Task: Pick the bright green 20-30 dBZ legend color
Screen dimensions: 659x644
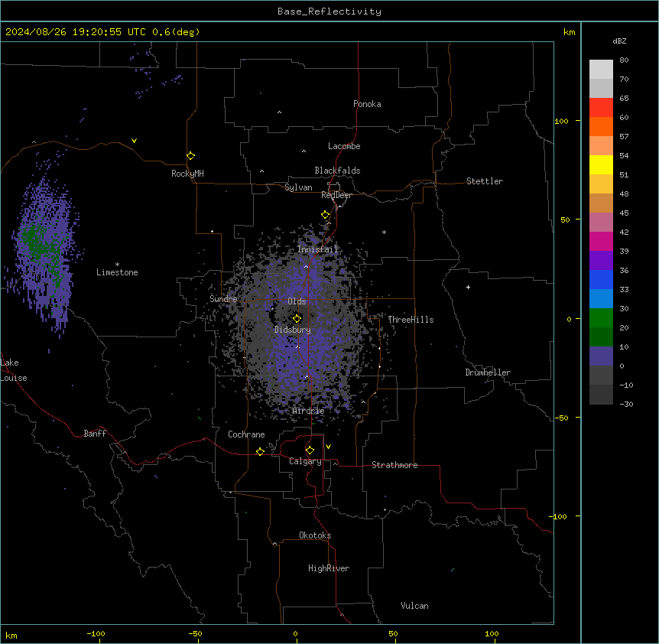Action: 601,318
